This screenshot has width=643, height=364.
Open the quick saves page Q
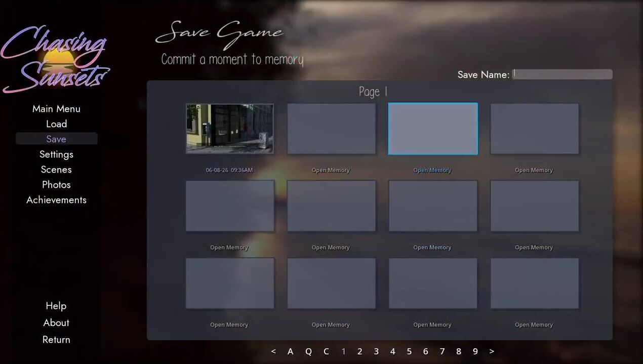[x=308, y=351]
